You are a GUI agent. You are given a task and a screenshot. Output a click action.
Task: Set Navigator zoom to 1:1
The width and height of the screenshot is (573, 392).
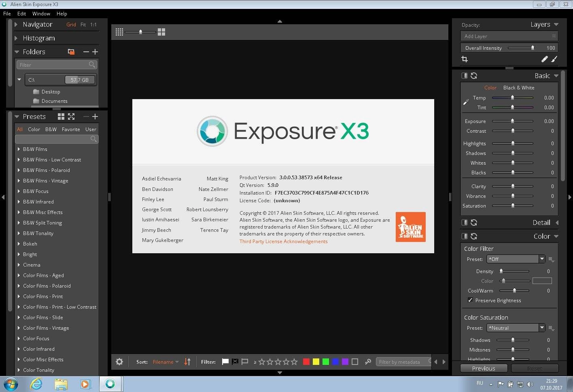93,25
